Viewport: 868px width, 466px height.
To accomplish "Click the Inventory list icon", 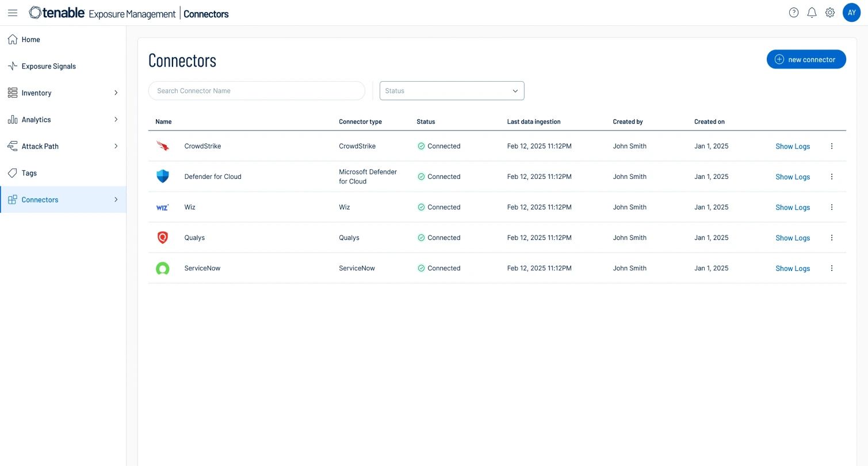I will pyautogui.click(x=13, y=93).
